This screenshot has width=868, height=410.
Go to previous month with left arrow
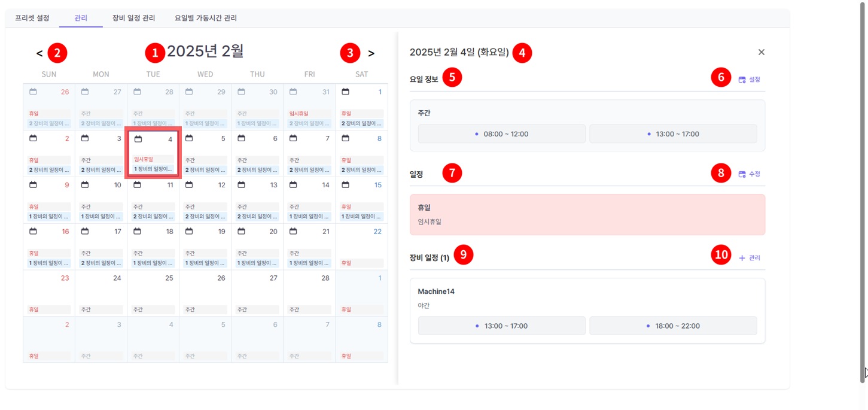38,53
